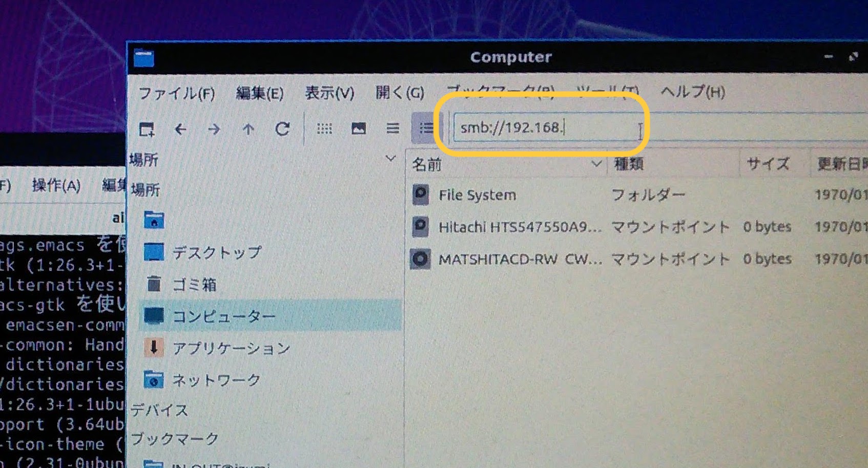Open ゴミ箱 in the sidebar
The image size is (868, 468).
(x=194, y=285)
